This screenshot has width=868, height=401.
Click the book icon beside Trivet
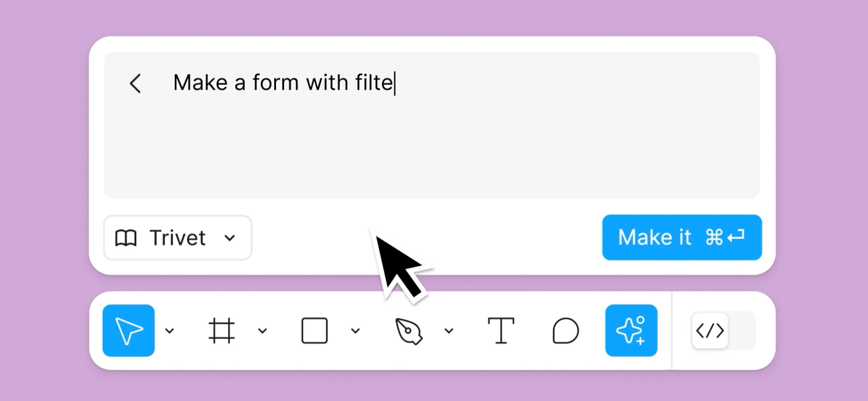tap(126, 238)
